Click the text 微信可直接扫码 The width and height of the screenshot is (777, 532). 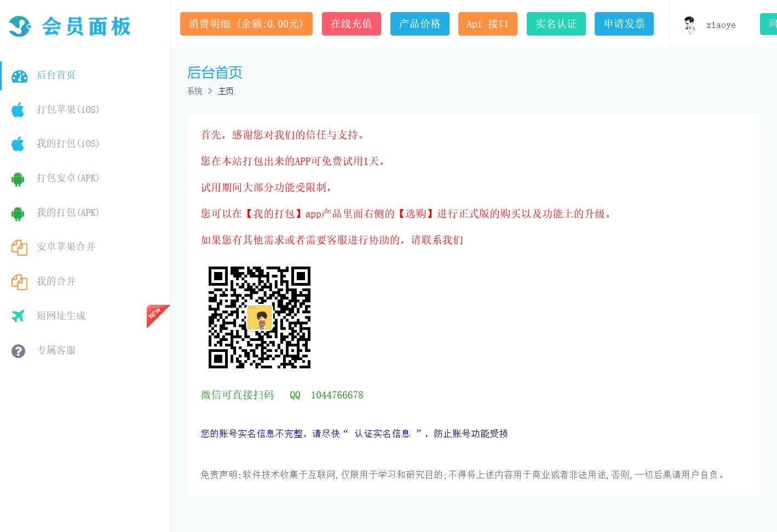click(238, 395)
